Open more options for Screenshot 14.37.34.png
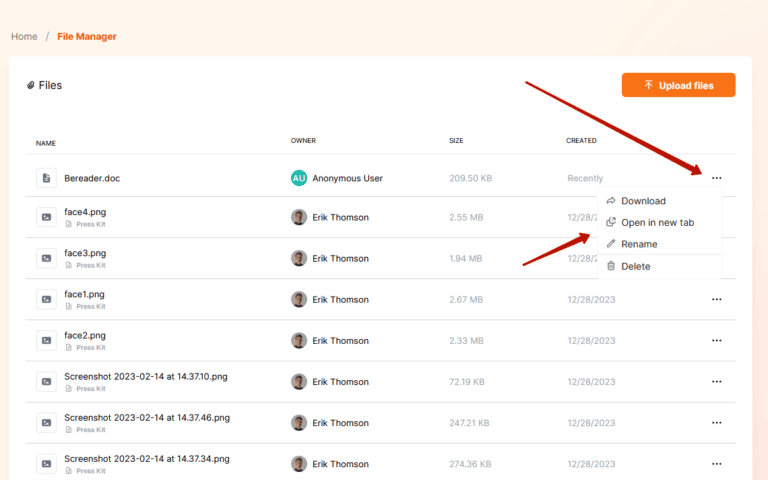 tap(716, 464)
